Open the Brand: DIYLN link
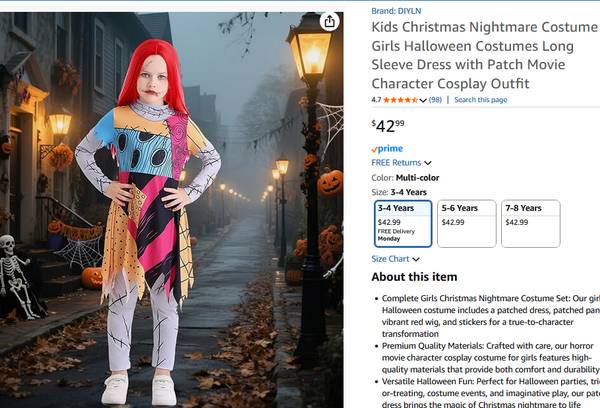The height and width of the screenshot is (408, 600). coord(396,11)
